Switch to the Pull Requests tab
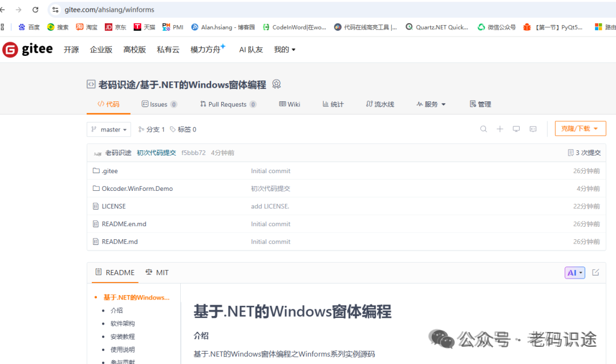 coord(228,104)
